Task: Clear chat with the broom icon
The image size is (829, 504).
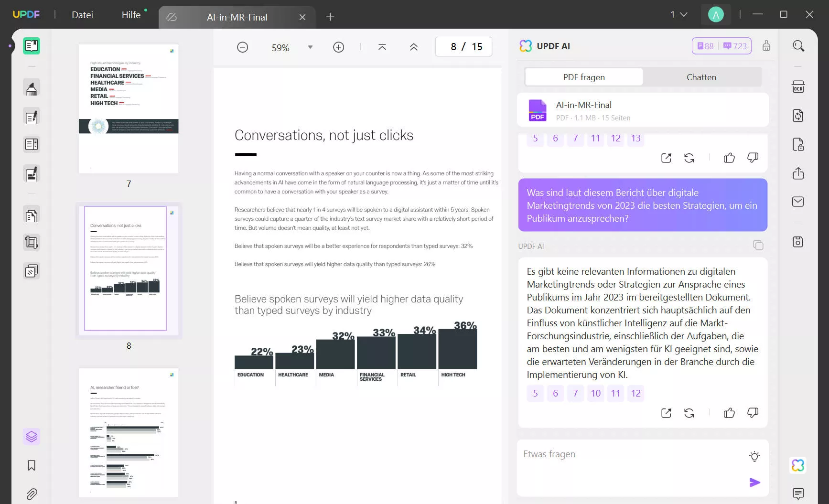Action: (766, 46)
